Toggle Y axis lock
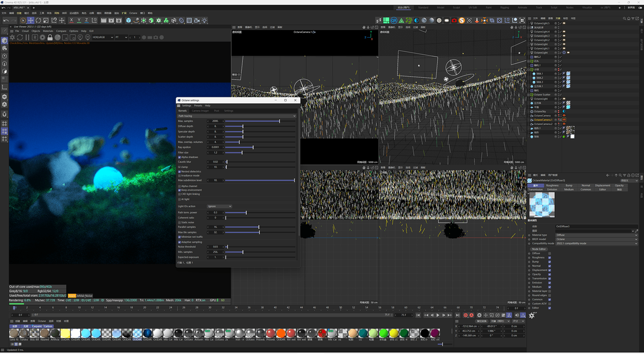Screen dimensions: 644x354 pos(79,21)
